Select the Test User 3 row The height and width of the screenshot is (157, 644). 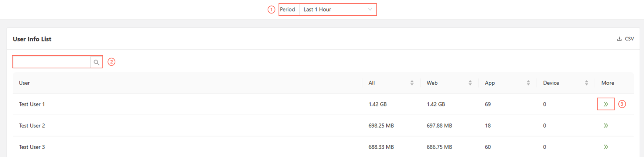[32, 147]
